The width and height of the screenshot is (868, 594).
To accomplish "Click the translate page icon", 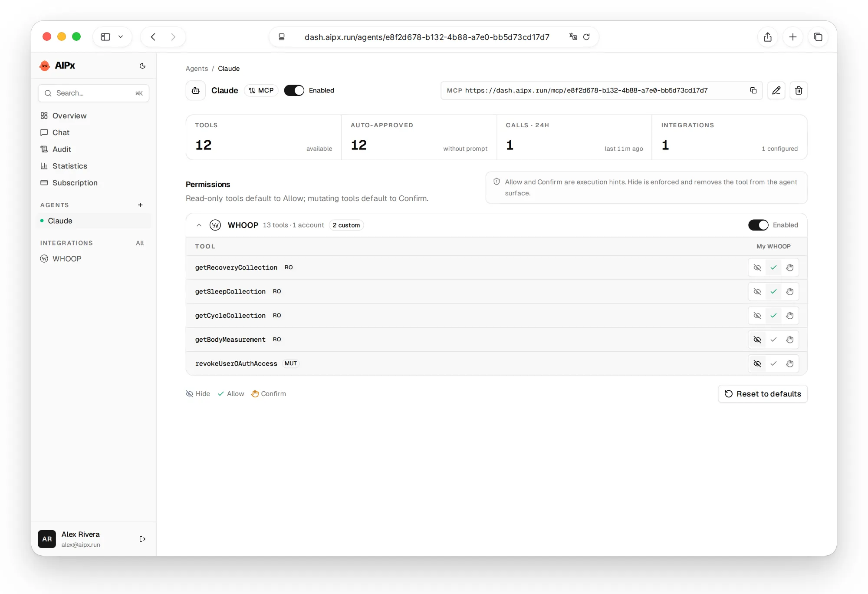I will tap(573, 37).
